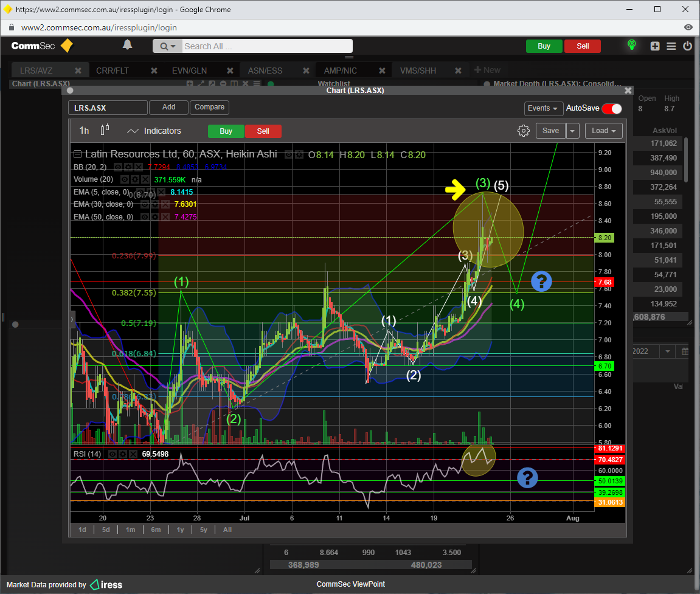The width and height of the screenshot is (700, 594).
Task: Select the 6m time range button
Action: 156,530
